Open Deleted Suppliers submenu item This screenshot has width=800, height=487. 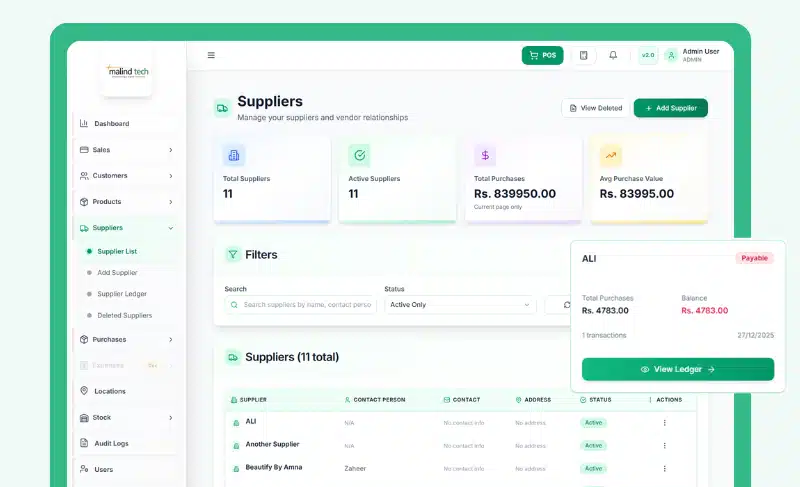click(124, 316)
